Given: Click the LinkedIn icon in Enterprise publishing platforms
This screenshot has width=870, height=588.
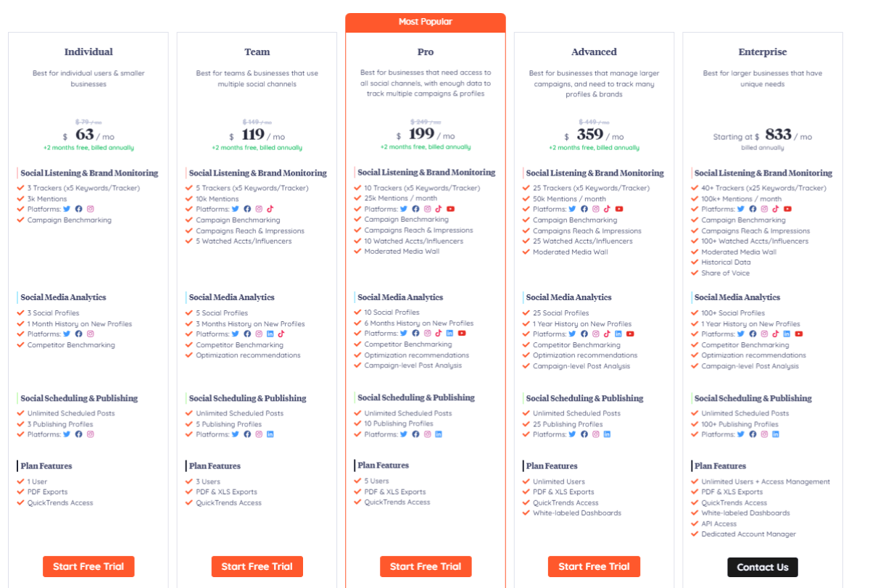Looking at the screenshot, I should [x=775, y=433].
